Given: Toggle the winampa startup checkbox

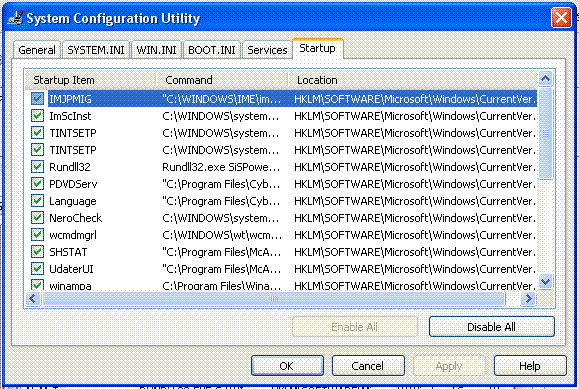Looking at the screenshot, I should (x=37, y=285).
